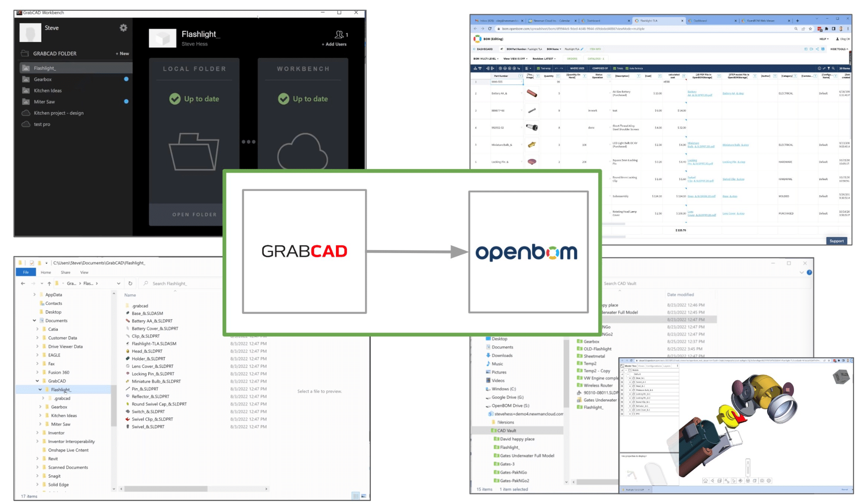The image size is (864, 504).
Task: Click share icon in OpenBOM header
Action: 817,49
